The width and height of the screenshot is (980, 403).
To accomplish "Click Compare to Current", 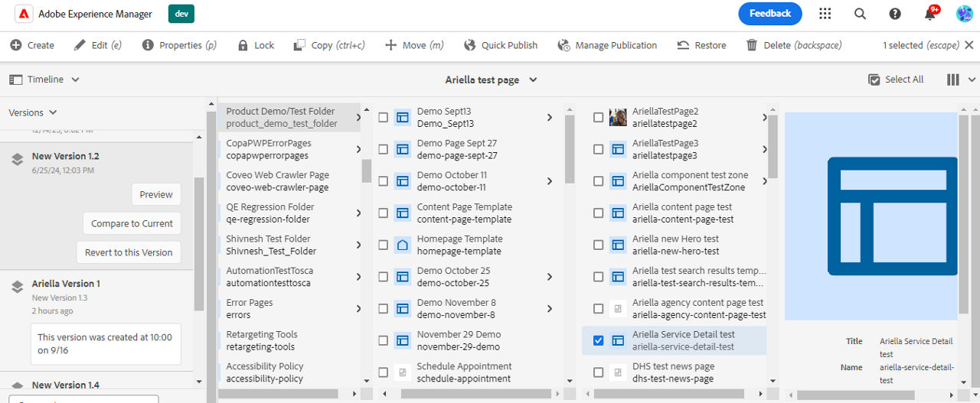I will (132, 223).
